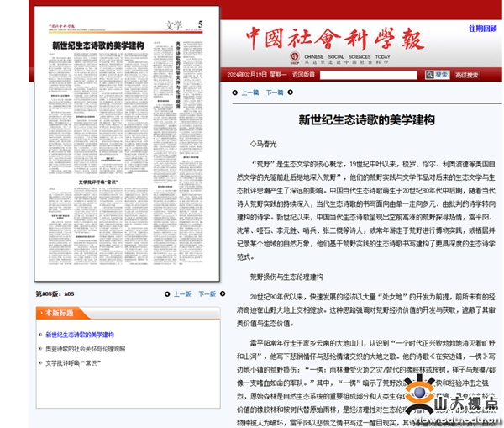Click the previous article arrow icon

click(235, 92)
